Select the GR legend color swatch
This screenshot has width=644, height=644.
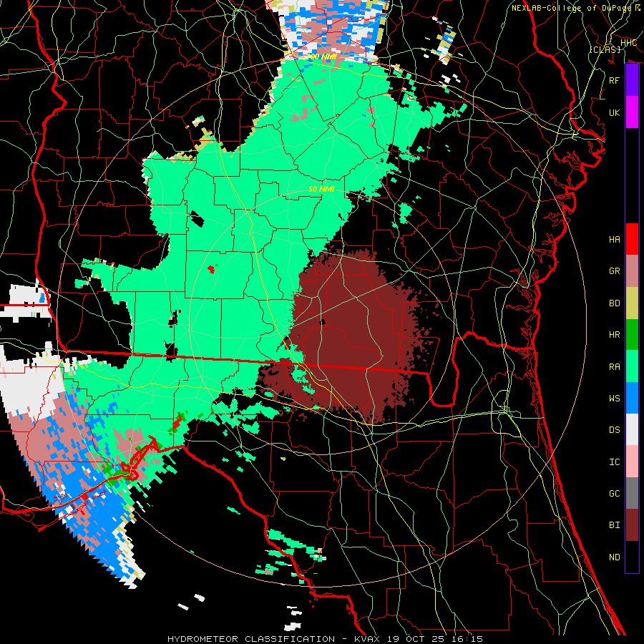(x=632, y=271)
